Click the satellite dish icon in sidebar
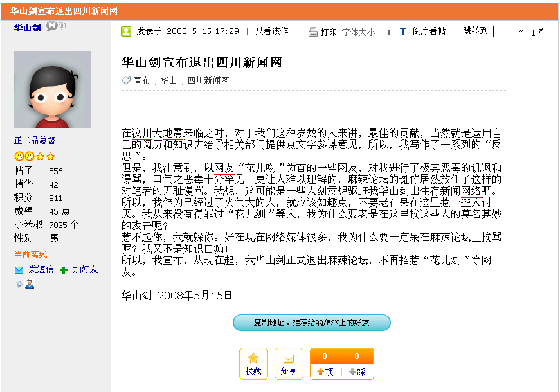The height and width of the screenshot is (392, 560). (x=19, y=283)
